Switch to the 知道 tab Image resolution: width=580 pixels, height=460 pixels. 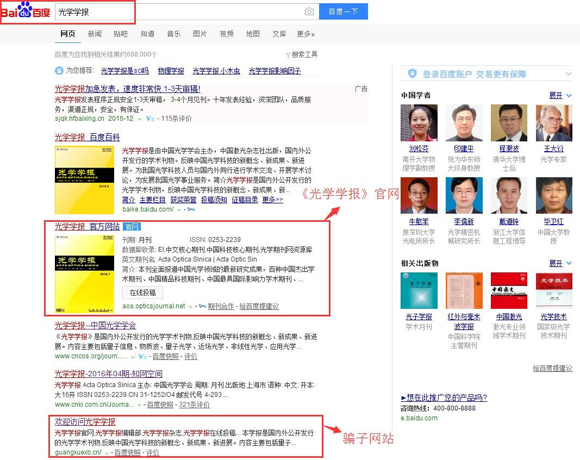(x=147, y=34)
